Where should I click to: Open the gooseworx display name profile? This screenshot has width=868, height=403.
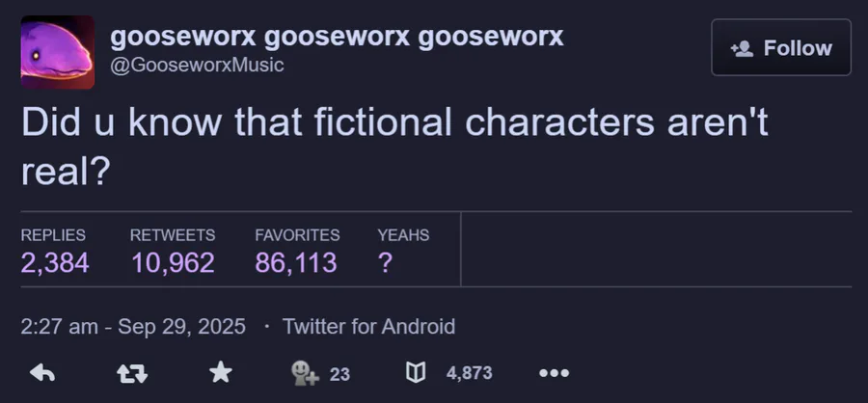337,38
